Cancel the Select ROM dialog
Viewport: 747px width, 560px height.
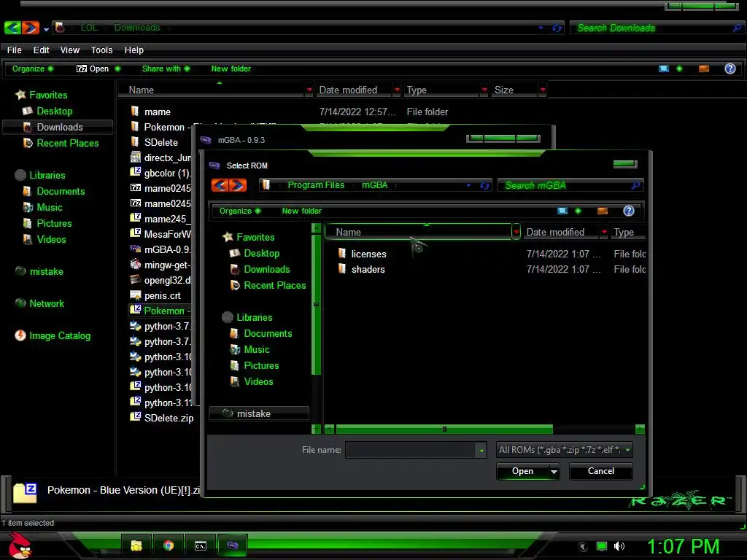[x=601, y=471]
